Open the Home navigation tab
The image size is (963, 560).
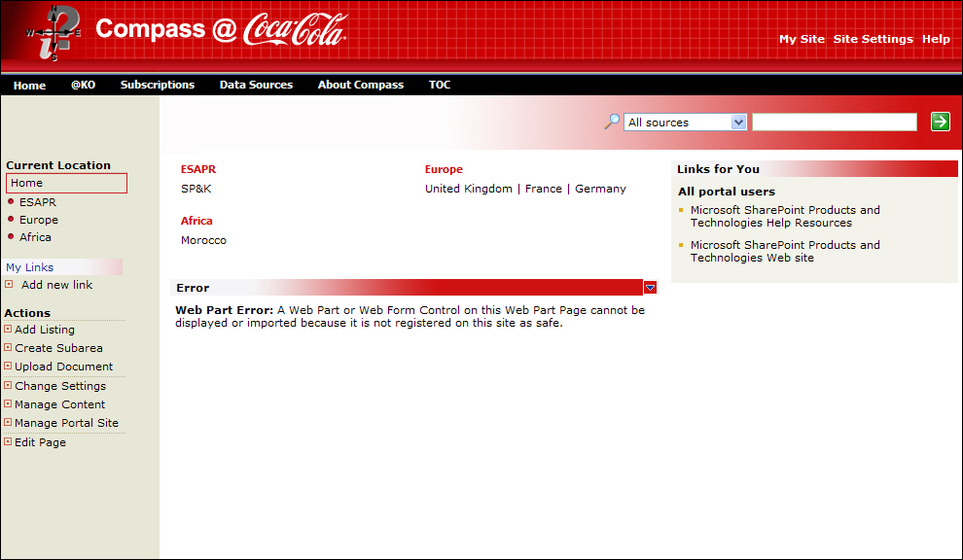click(29, 86)
